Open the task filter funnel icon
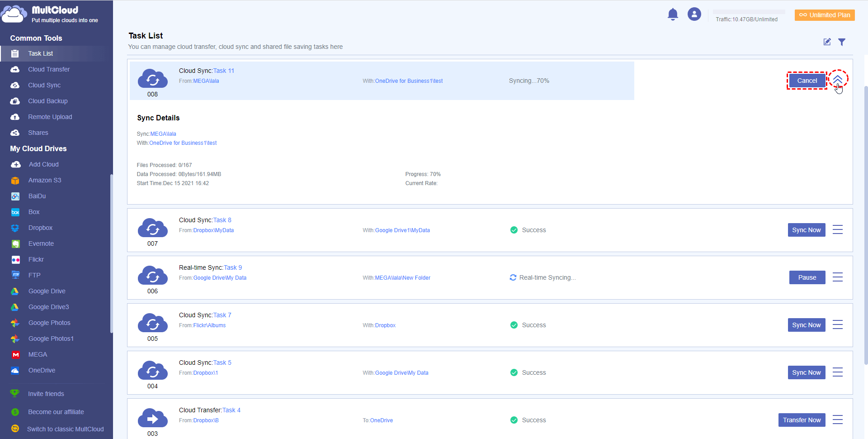The width and height of the screenshot is (868, 439). 841,42
